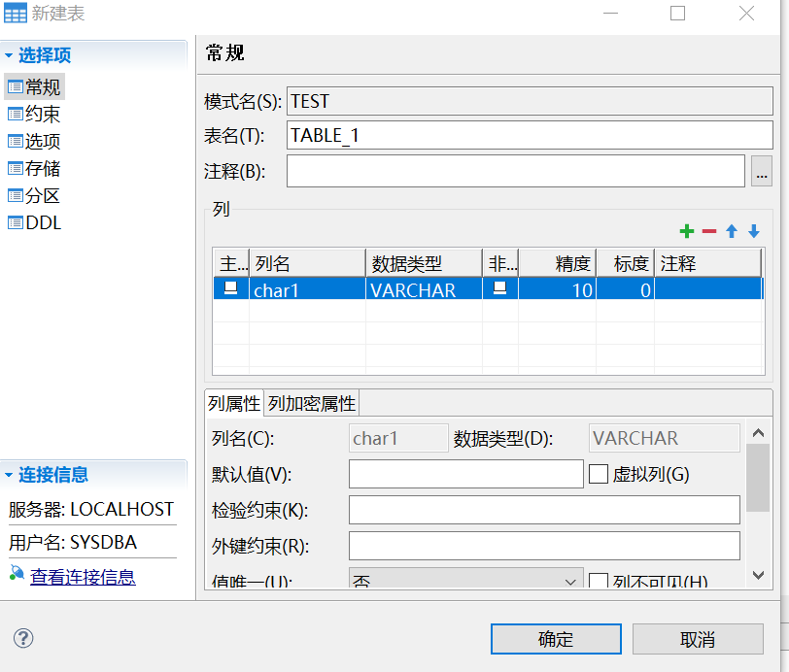789x672 pixels.
Task: Open the 常规 page in the sidebar
Action: click(x=34, y=87)
